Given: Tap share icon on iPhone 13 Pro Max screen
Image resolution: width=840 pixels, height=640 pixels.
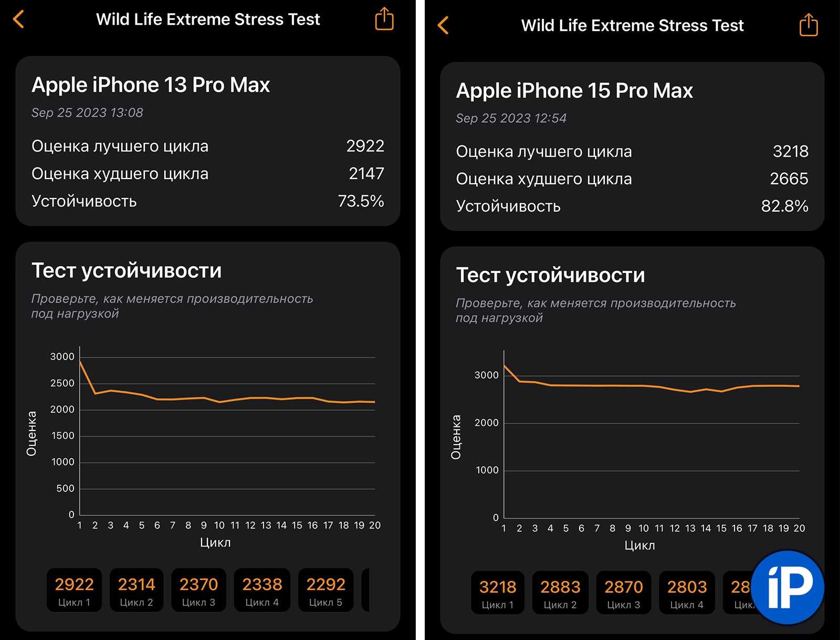Looking at the screenshot, I should point(384,19).
